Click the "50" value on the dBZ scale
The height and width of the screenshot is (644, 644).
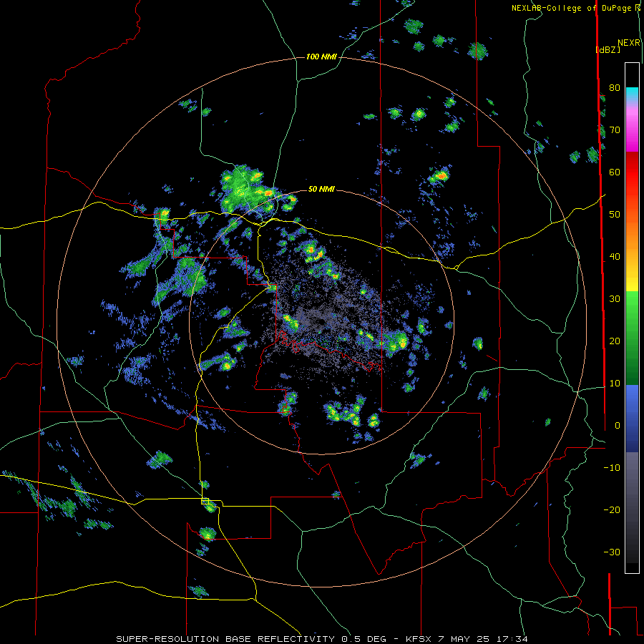pyautogui.click(x=615, y=215)
